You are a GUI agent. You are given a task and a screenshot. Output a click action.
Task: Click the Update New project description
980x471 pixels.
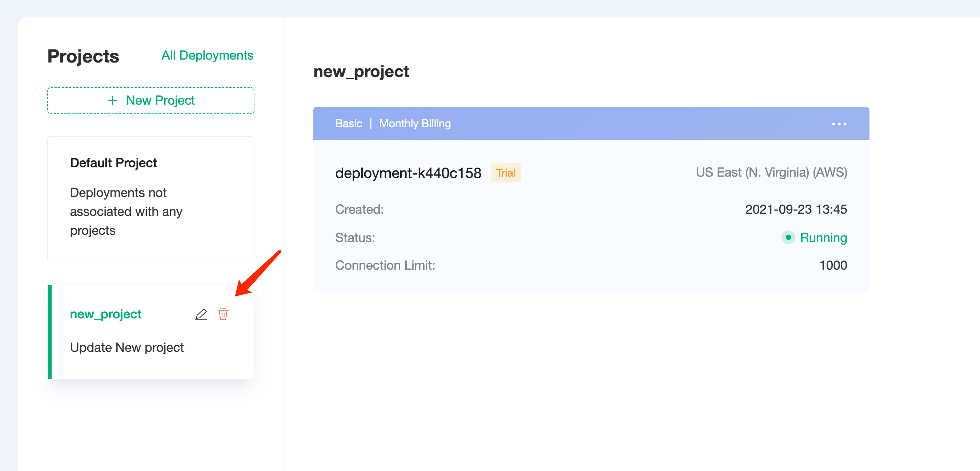[127, 348]
